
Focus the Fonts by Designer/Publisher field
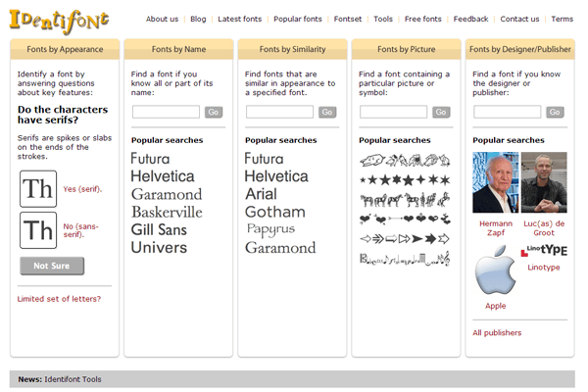tap(507, 112)
